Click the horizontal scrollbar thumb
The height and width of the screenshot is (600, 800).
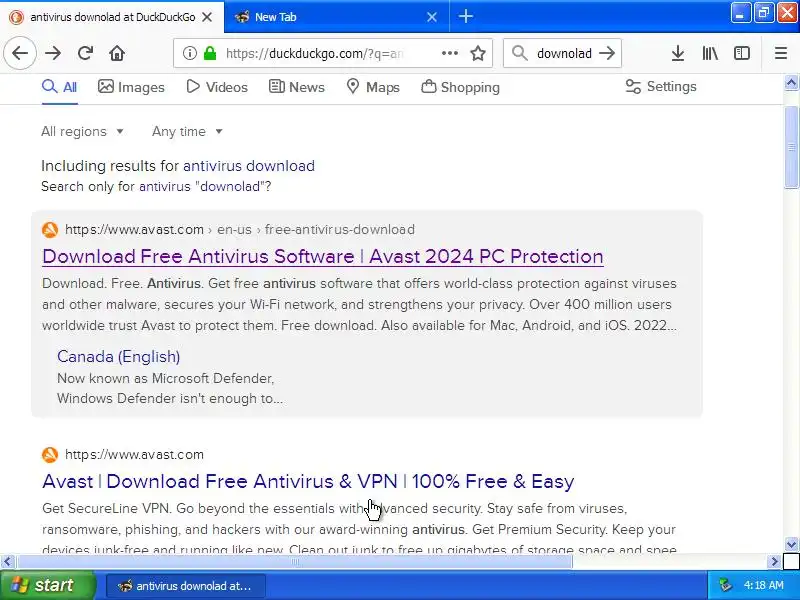pos(294,562)
